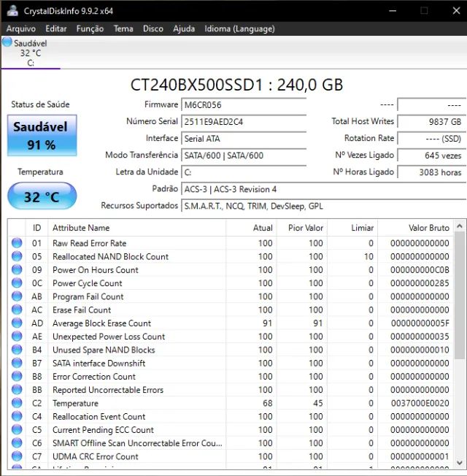Click the Nº Horas Ligado value 3083 horas

pyautogui.click(x=431, y=172)
